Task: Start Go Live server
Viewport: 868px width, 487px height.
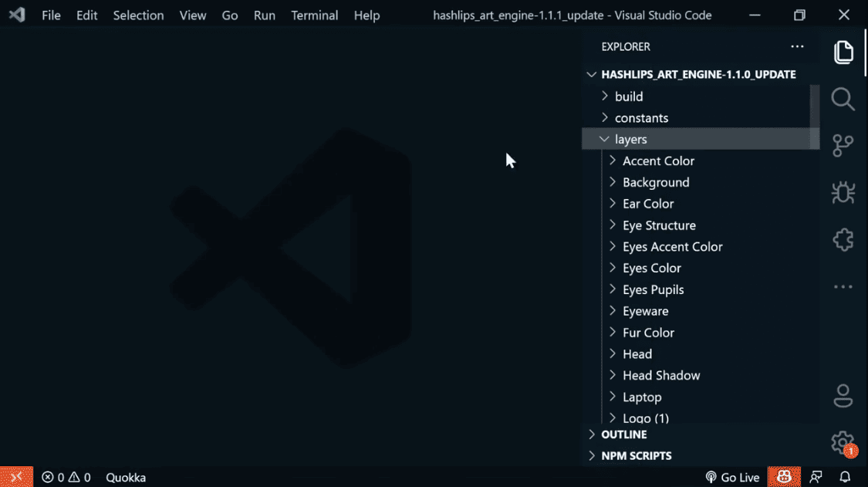Action: [x=732, y=477]
